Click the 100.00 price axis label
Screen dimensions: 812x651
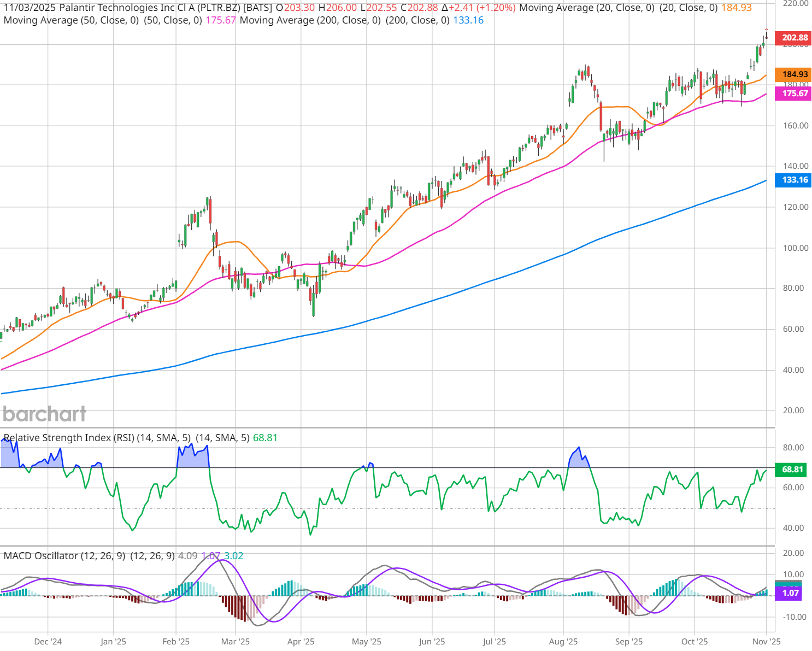click(796, 248)
